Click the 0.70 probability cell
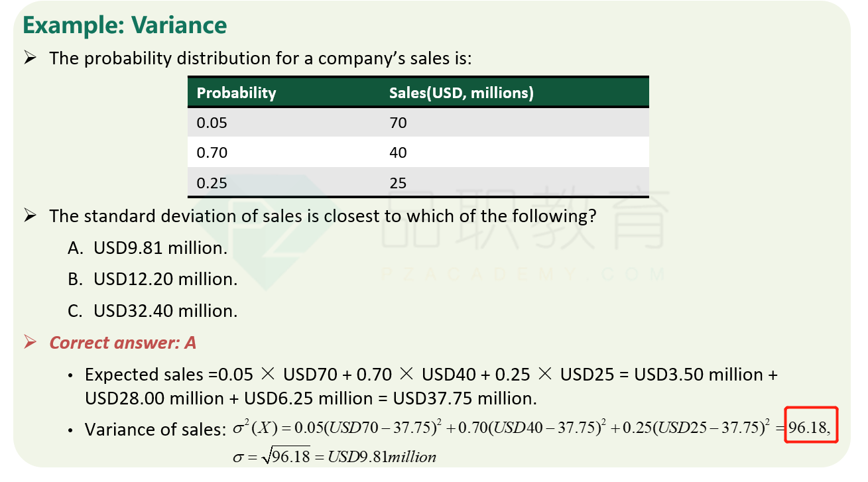This screenshot has width=868, height=482. [x=212, y=152]
